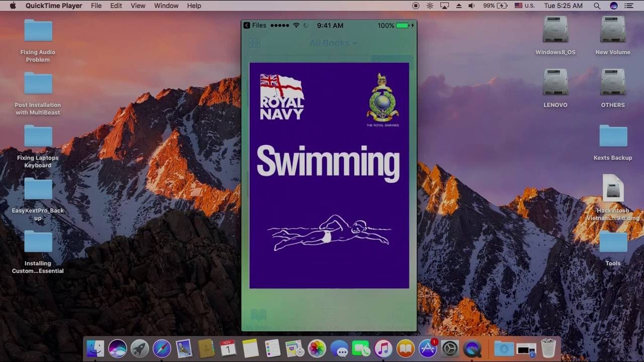Select the Windows8_OS drive
Image resolution: width=644 pixels, height=362 pixels.
tap(555, 36)
